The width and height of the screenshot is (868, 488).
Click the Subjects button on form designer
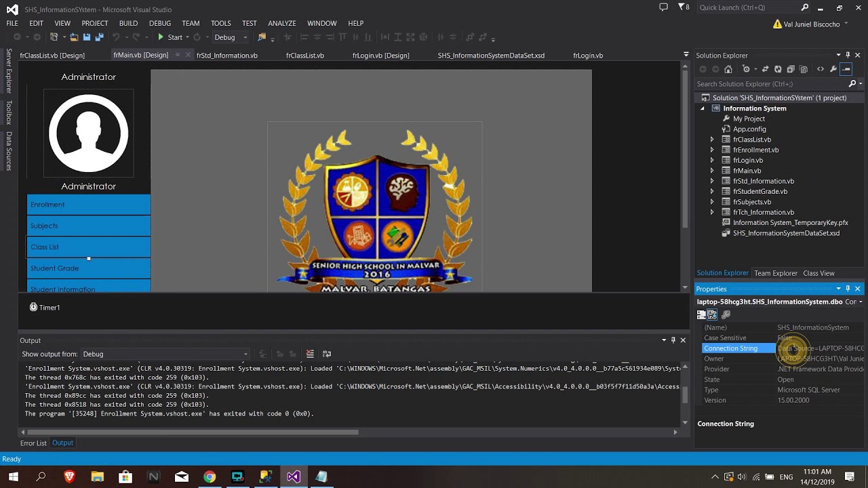pyautogui.click(x=89, y=226)
